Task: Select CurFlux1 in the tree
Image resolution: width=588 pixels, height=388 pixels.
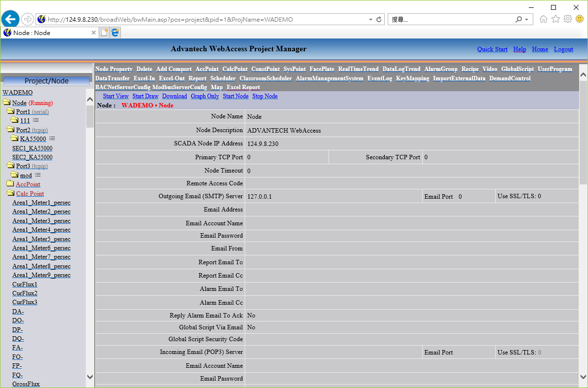Action: tap(25, 284)
